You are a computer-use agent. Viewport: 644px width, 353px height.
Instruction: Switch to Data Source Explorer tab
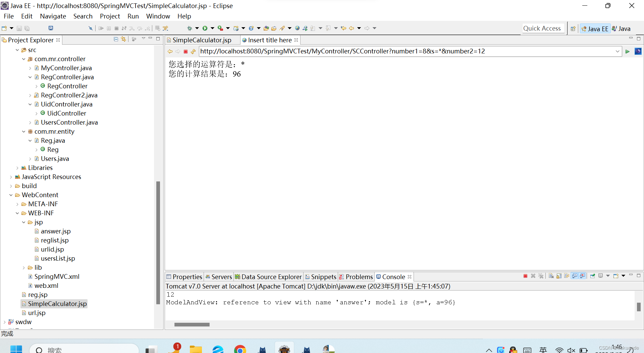click(x=268, y=277)
